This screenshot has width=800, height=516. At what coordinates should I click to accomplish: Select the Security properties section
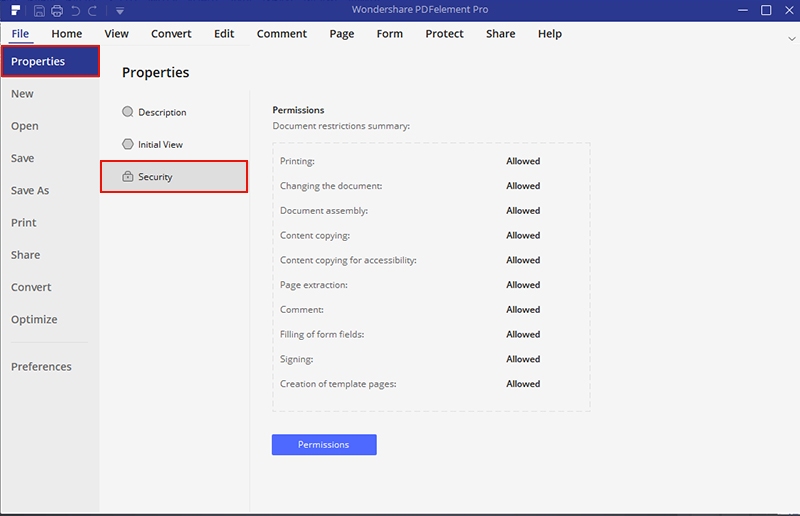(174, 177)
